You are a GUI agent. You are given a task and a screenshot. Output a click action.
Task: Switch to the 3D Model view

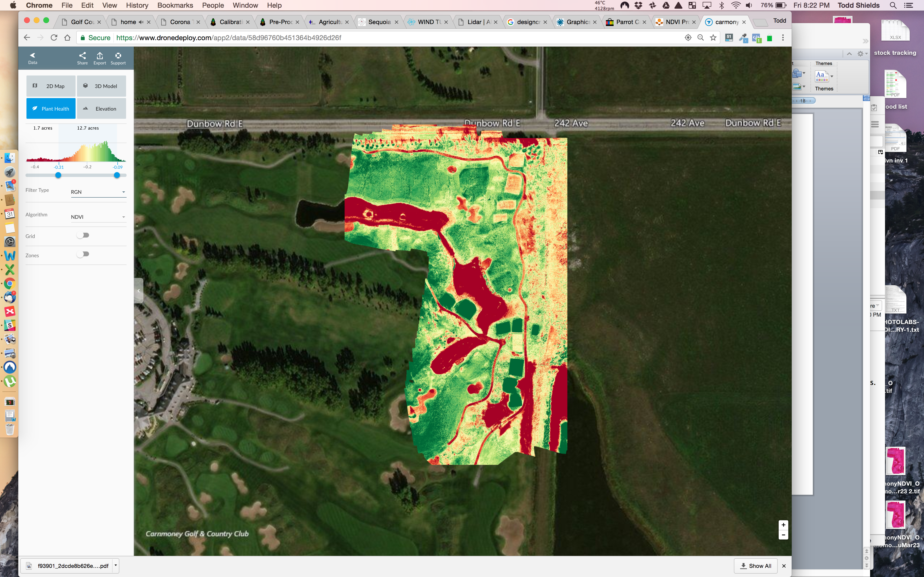click(x=102, y=86)
